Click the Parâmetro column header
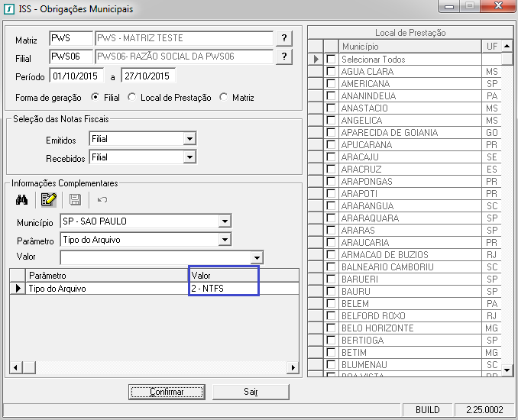 click(x=108, y=276)
